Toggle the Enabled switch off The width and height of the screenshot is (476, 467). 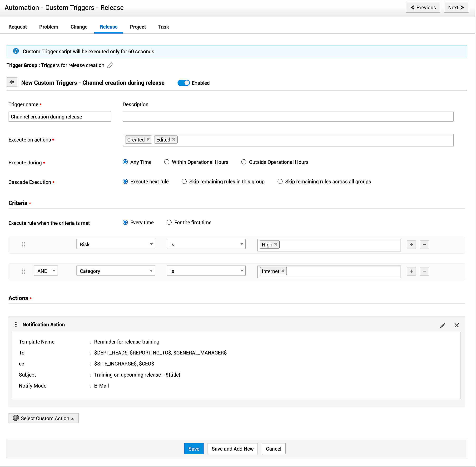point(183,83)
